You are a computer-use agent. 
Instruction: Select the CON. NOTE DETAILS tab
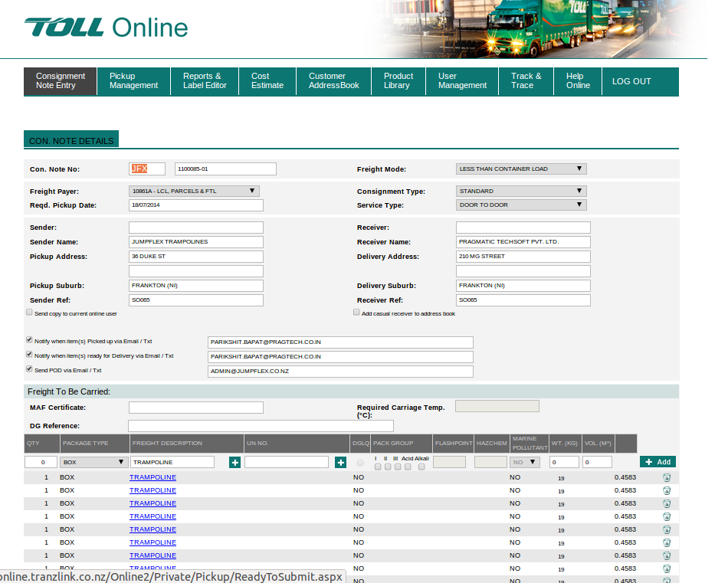click(71, 139)
